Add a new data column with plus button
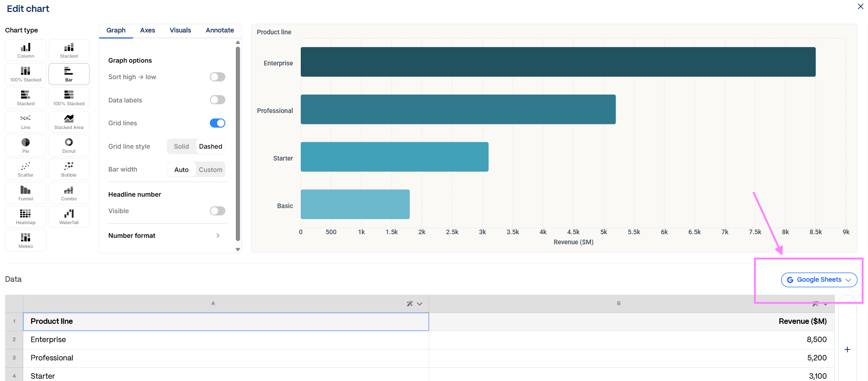 pyautogui.click(x=847, y=349)
